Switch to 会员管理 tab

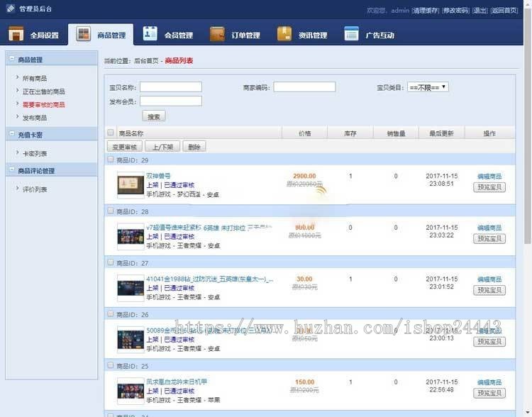[x=168, y=34]
